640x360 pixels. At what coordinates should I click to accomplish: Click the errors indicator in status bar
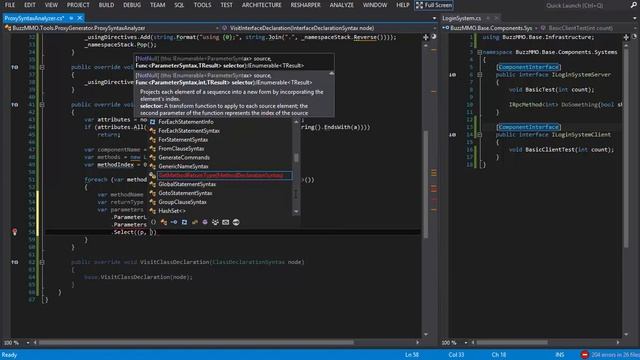610,355
